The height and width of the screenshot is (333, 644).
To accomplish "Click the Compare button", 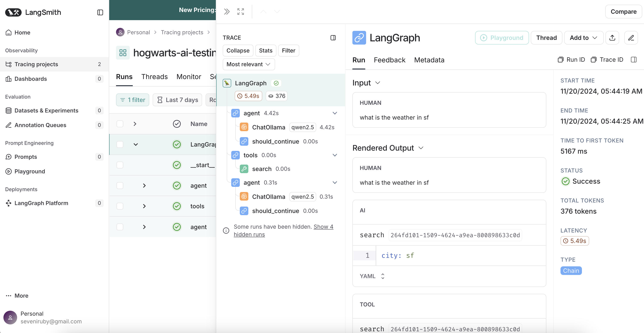I will pyautogui.click(x=623, y=12).
